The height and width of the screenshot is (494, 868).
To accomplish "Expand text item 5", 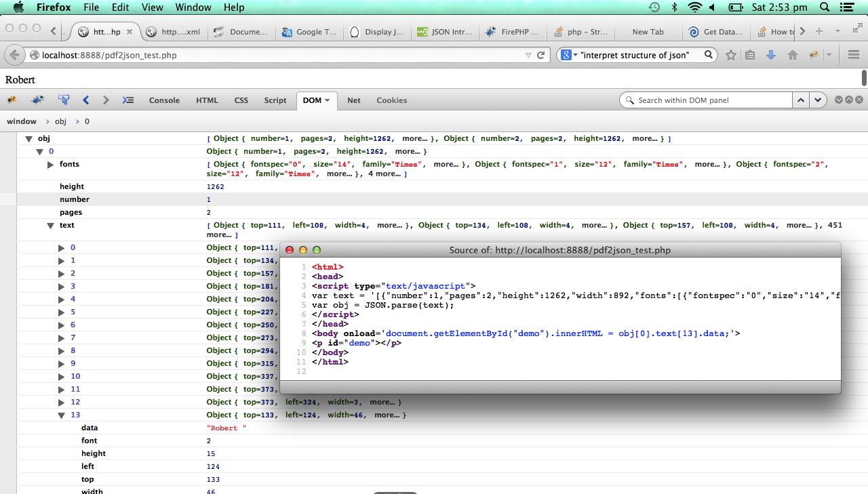I will click(x=62, y=312).
